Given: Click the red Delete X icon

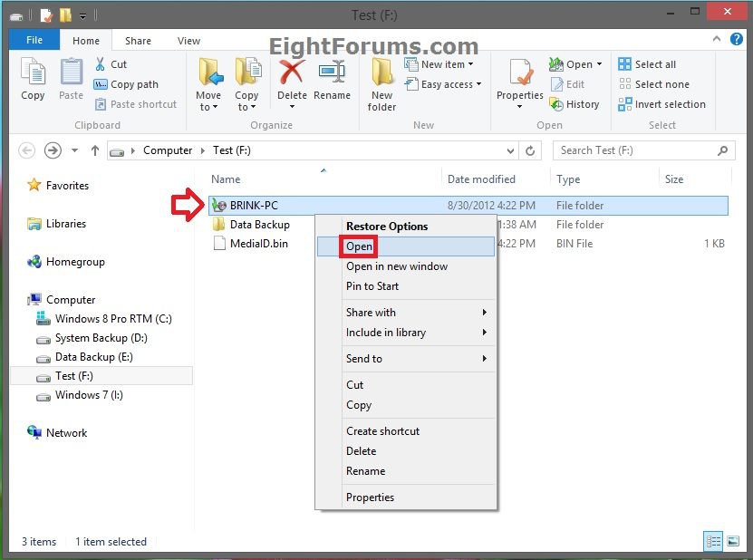Looking at the screenshot, I should point(292,72).
